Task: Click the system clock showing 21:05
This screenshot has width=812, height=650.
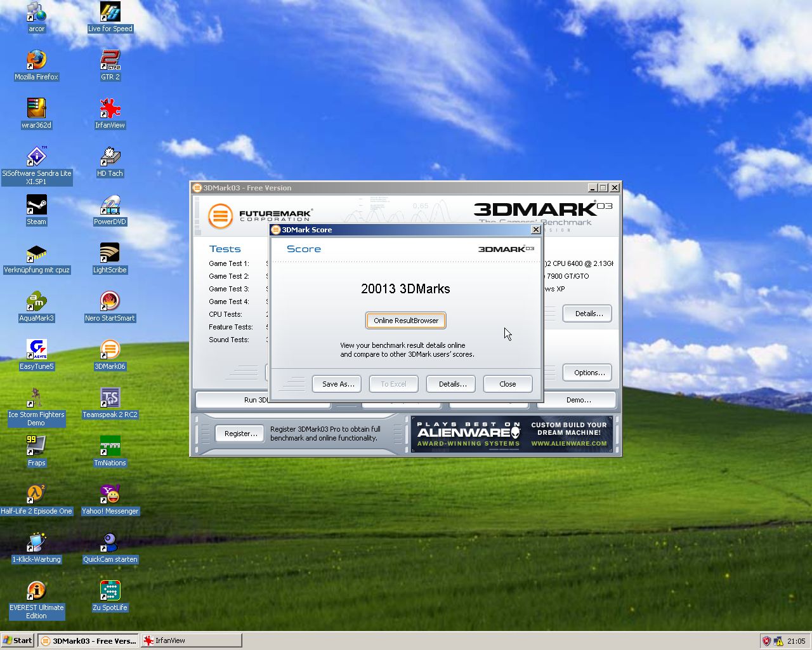Action: click(x=796, y=641)
